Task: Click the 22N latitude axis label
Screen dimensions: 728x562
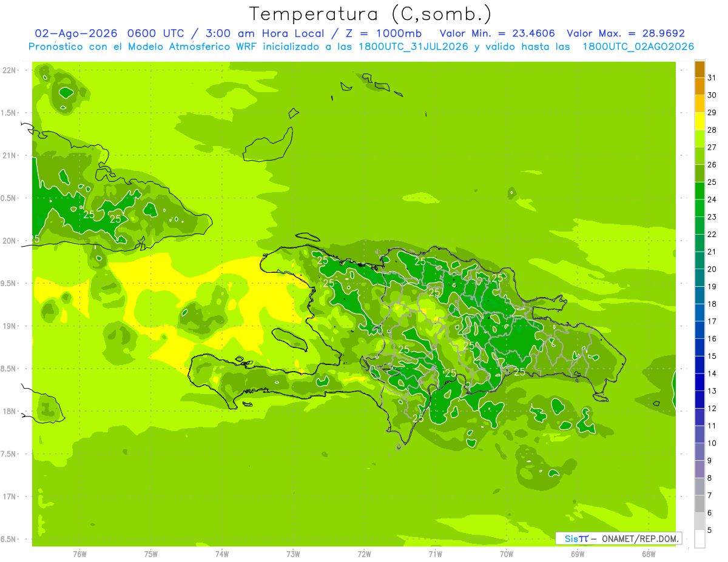Action: tap(10, 70)
